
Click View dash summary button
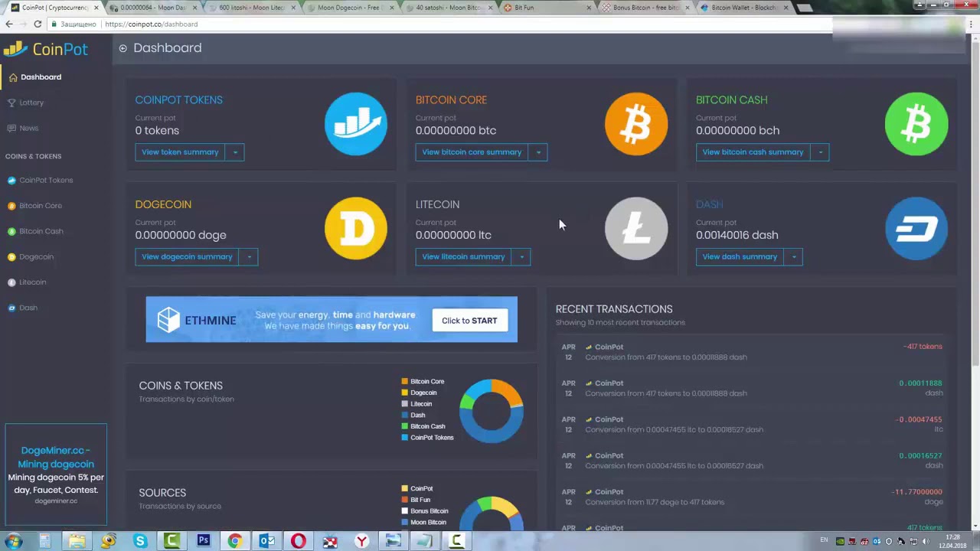pyautogui.click(x=740, y=257)
